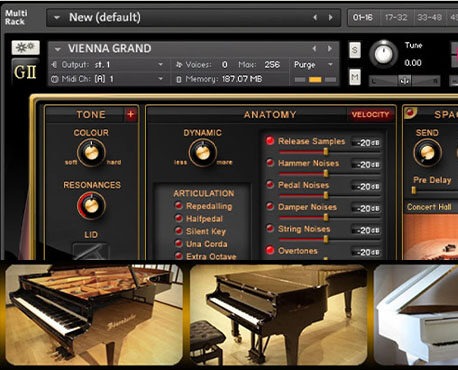The width and height of the screenshot is (458, 370).
Task: Open the VIENNA GRAND instrument dropdown arrow
Action: point(58,49)
